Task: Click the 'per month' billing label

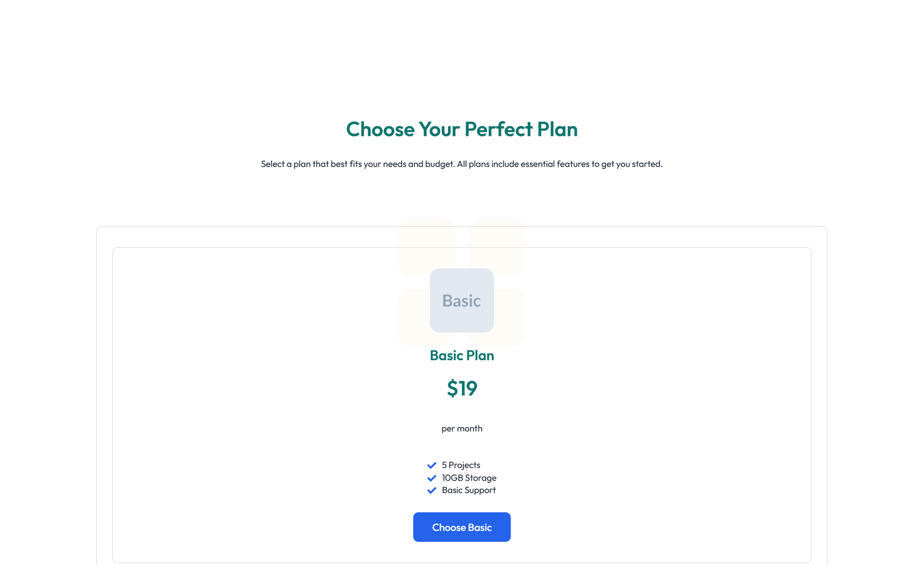Action: [x=461, y=428]
